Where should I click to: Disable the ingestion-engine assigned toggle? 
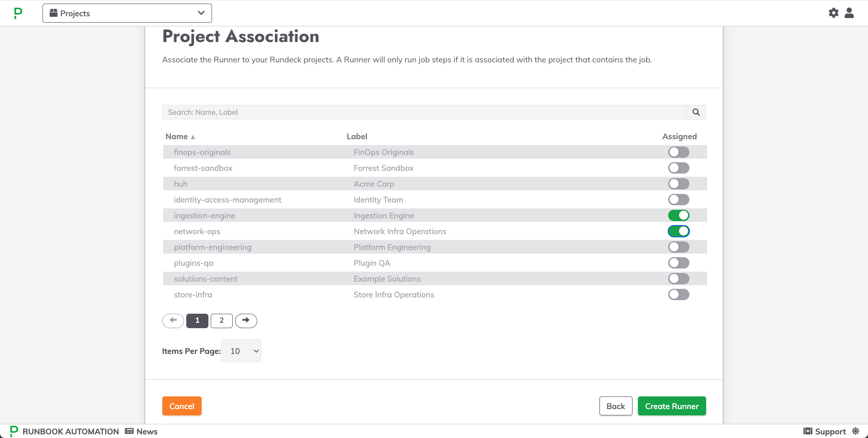coord(679,216)
